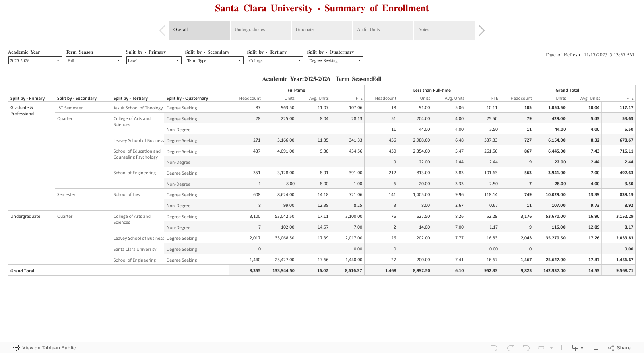
Task: Open Split by Quaternary Degree Seeking dropdown
Action: pyautogui.click(x=335, y=60)
